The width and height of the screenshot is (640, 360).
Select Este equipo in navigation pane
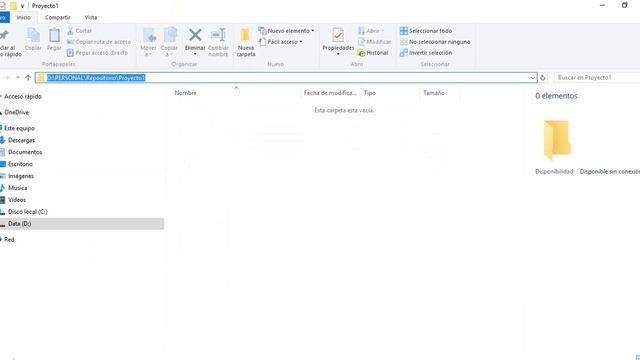pyautogui.click(x=19, y=128)
